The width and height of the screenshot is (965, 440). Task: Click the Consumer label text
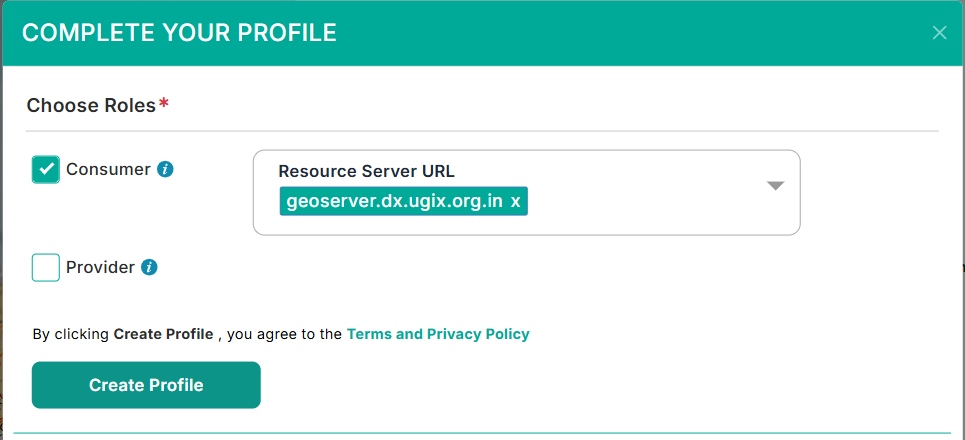(108, 169)
